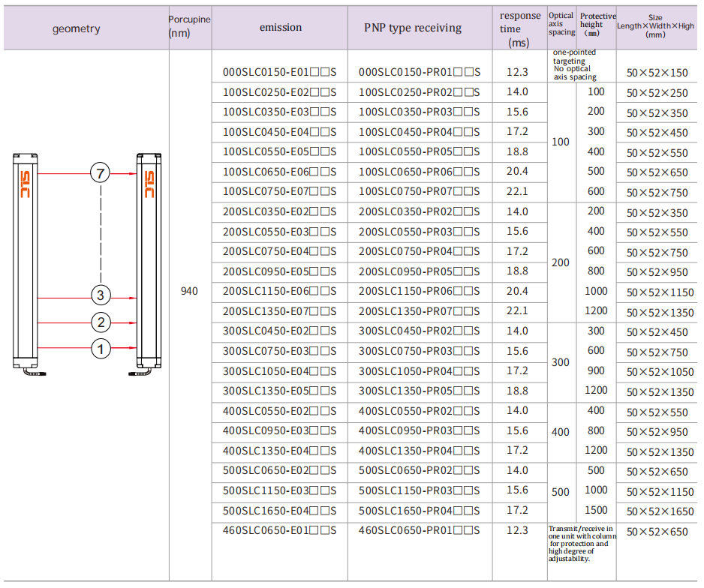The height and width of the screenshot is (588, 704).
Task: Click the SLC logo on left sensor bar
Action: (x=24, y=183)
